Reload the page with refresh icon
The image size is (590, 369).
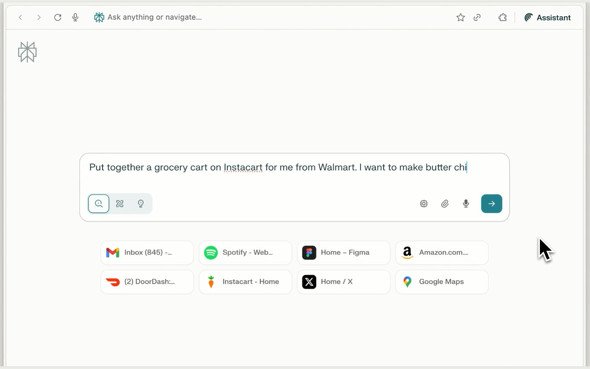click(x=58, y=17)
